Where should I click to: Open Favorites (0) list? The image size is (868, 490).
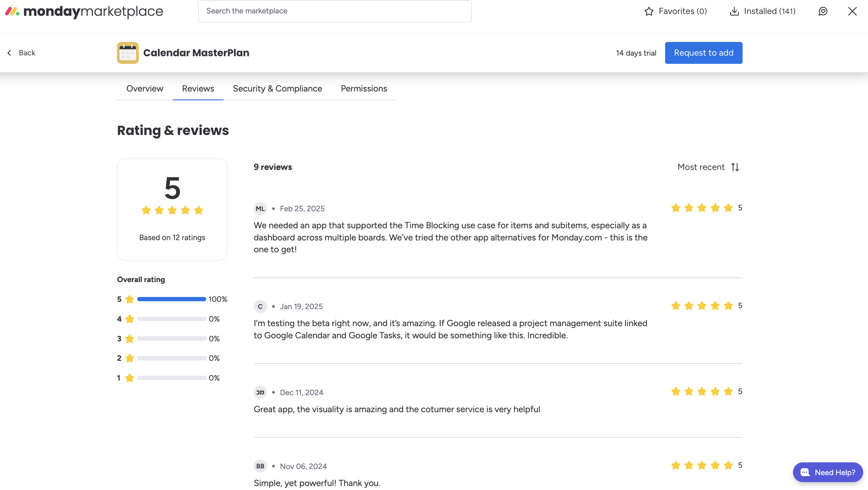[675, 12]
